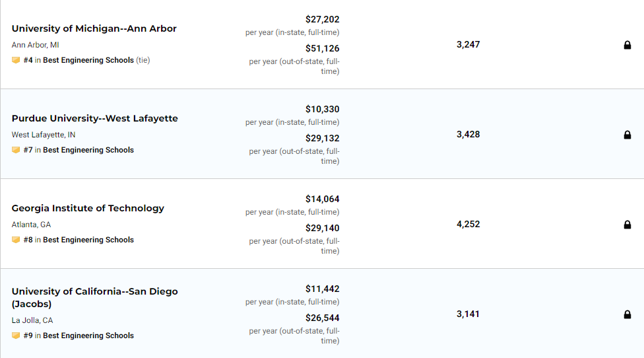Click Best Engineering Schools link under UC San Diego
Viewport: 644px width, 358px height.
(88, 336)
